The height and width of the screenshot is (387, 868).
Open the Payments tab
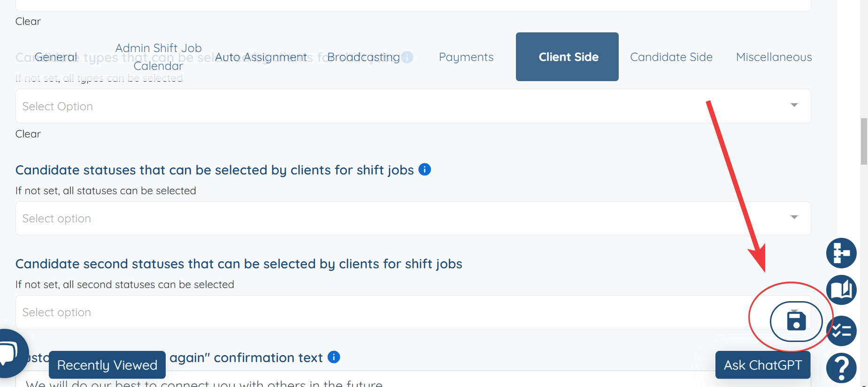tap(466, 57)
